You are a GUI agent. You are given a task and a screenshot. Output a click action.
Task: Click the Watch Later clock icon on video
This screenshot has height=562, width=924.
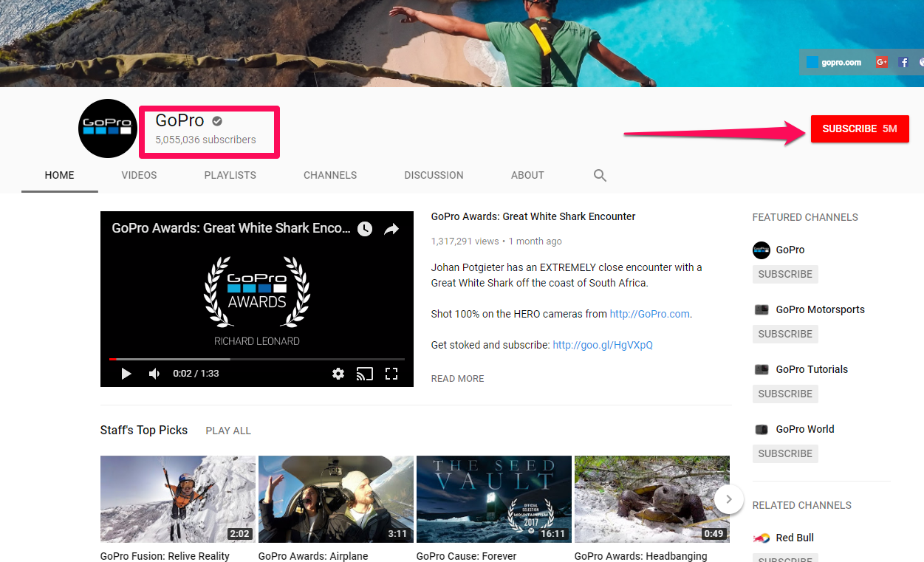pyautogui.click(x=365, y=229)
